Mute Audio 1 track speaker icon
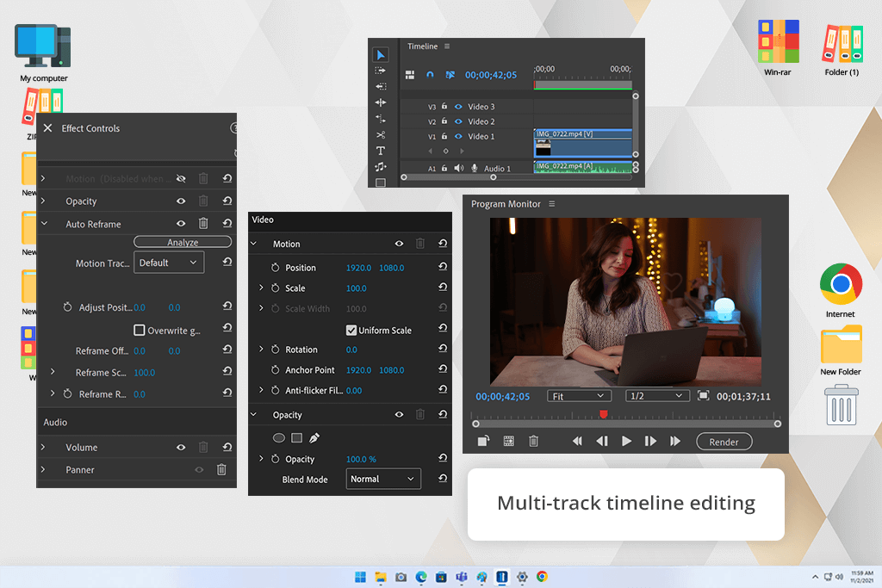Image resolution: width=882 pixels, height=588 pixels. [459, 168]
